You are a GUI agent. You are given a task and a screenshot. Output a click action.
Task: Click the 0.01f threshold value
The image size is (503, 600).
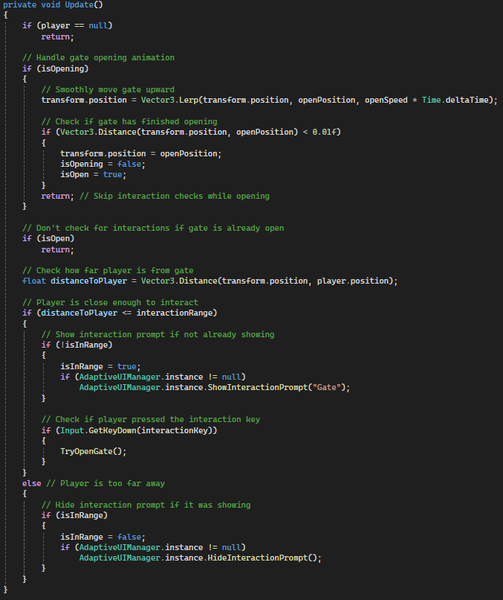324,132
